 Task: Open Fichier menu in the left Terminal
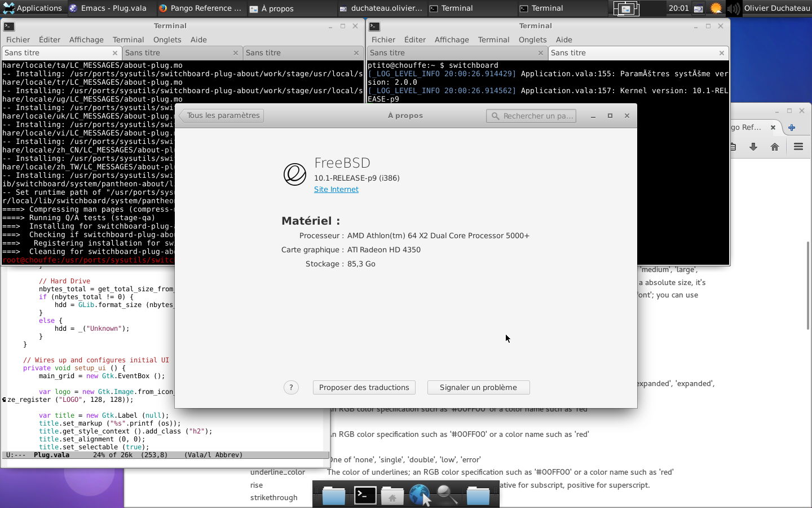pos(18,40)
